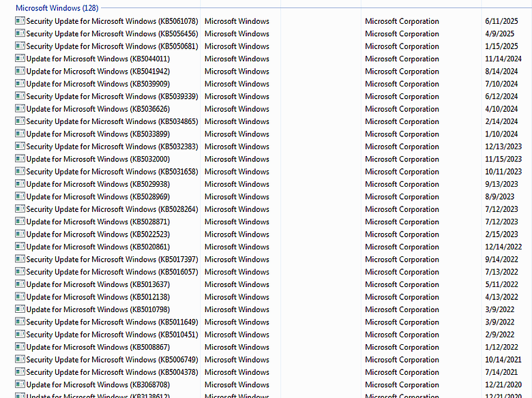The width and height of the screenshot is (532, 398).
Task: Select Security Update for Microsoft Windows (KB5031658)
Action: (113, 172)
